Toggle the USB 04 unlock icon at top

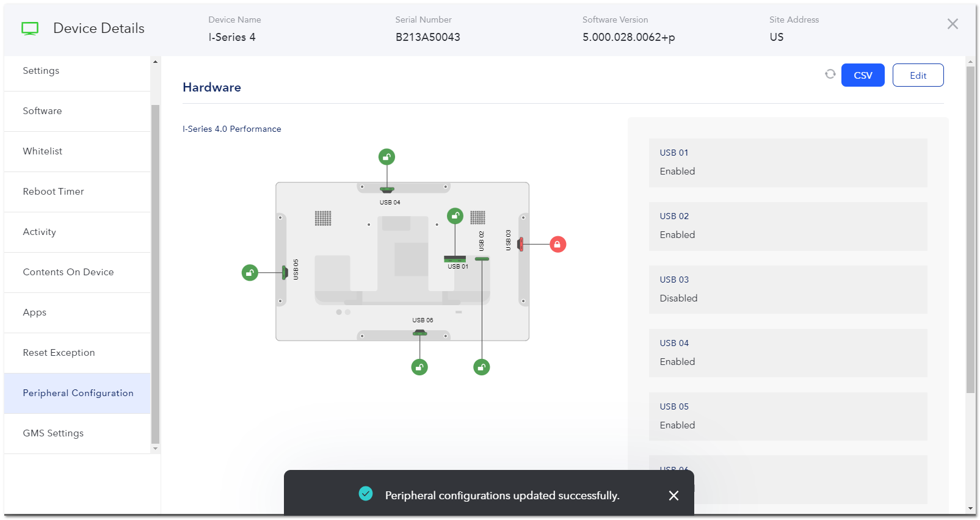[387, 157]
